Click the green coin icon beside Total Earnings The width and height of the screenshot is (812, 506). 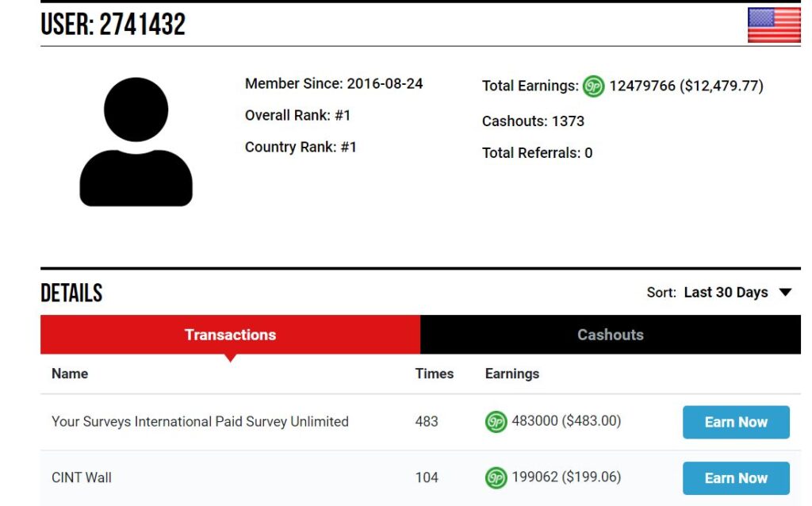(593, 86)
